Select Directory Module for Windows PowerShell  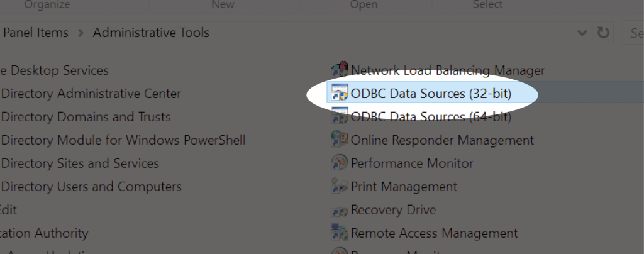coord(123,140)
